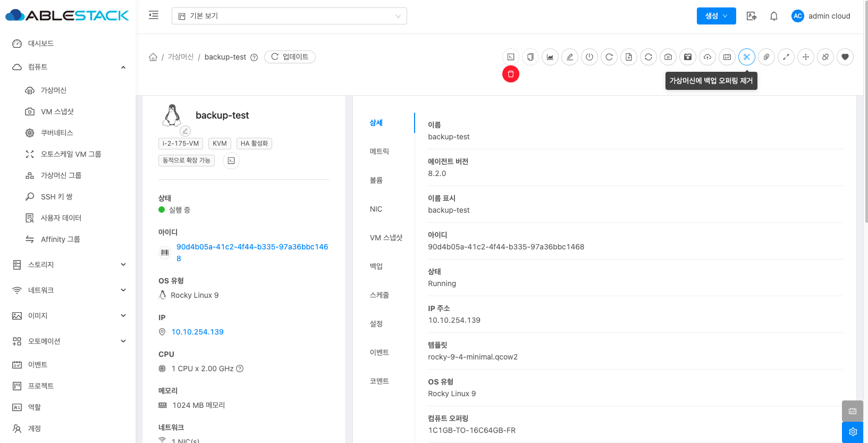Image resolution: width=868 pixels, height=443 pixels.
Task: Open the 기본 보기 view dropdown
Action: point(289,16)
